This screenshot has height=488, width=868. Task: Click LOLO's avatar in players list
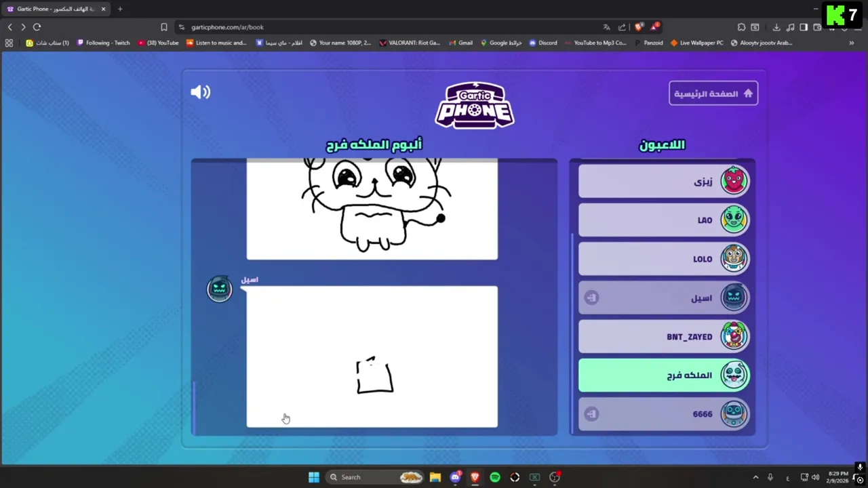(x=734, y=258)
